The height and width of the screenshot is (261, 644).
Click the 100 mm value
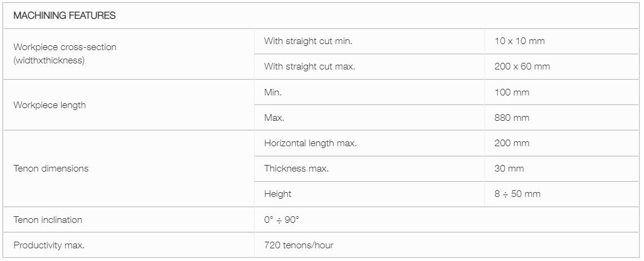point(512,92)
